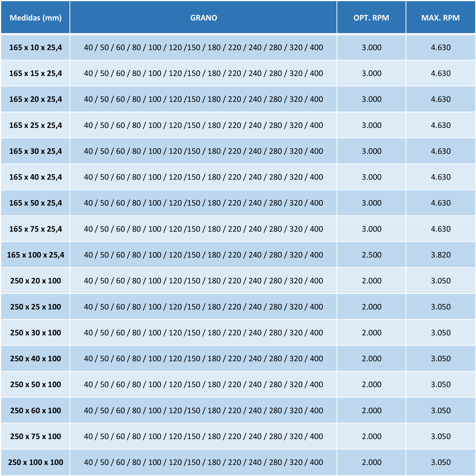
Task: Click OPT. RPM 3.000 in row 165 x 20 x 25,4
Action: click(x=372, y=99)
